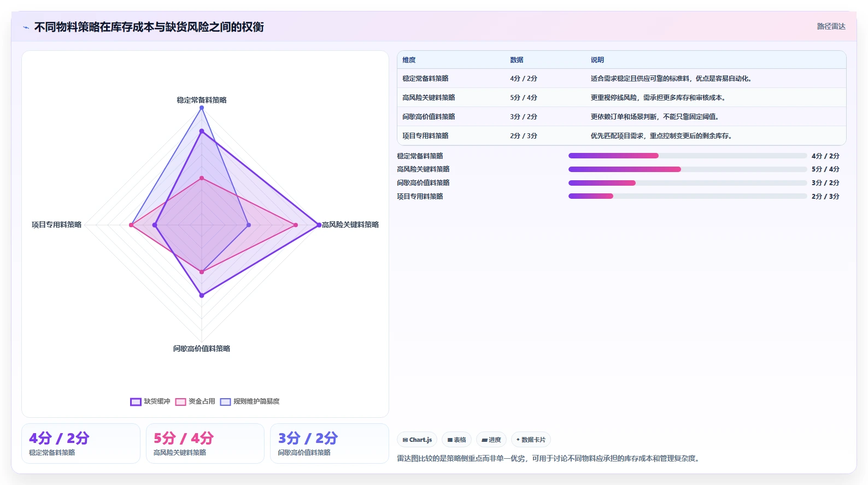Click the 间歇高价值料策略 radar axis label
This screenshot has width=868, height=485.
(x=202, y=348)
